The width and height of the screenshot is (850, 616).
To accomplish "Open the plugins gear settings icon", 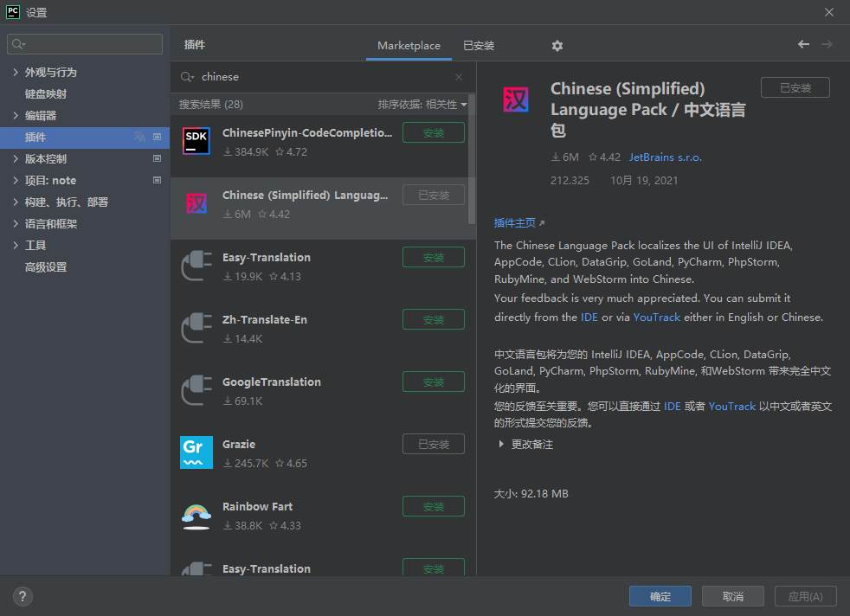I will click(x=557, y=46).
